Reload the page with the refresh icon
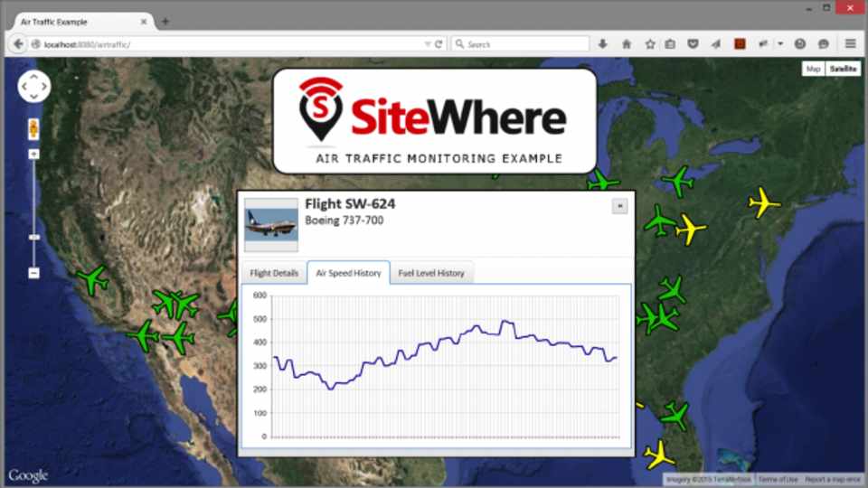The width and height of the screenshot is (868, 488). [439, 43]
